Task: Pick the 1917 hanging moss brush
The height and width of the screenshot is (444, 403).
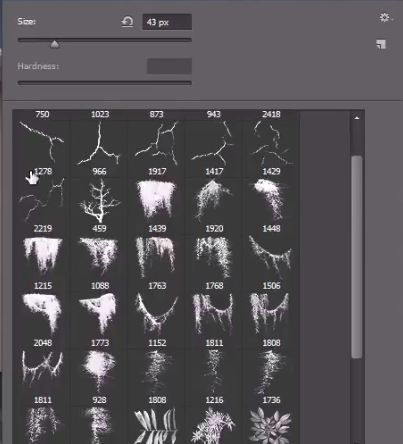Action: 156,196
